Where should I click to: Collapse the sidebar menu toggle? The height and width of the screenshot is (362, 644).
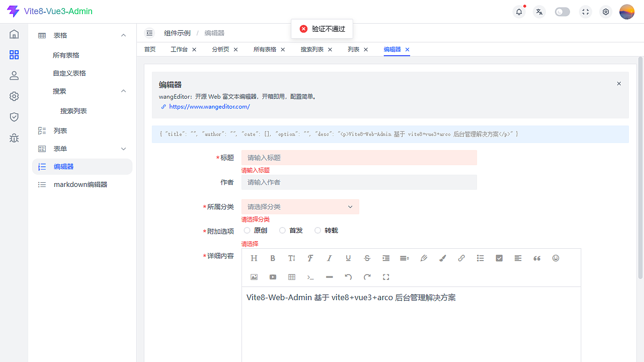(x=149, y=33)
